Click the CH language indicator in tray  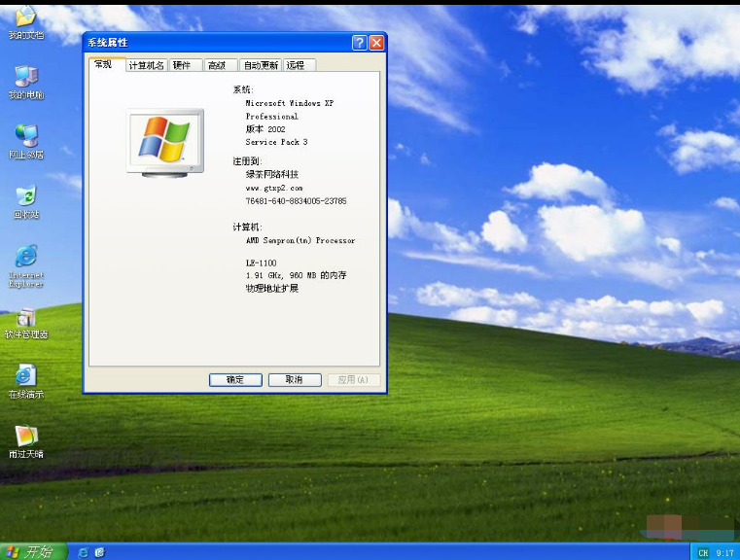(702, 552)
